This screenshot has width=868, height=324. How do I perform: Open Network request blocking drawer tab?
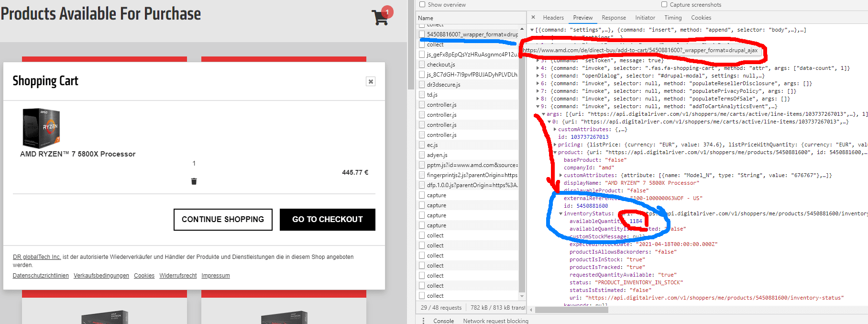pos(495,321)
